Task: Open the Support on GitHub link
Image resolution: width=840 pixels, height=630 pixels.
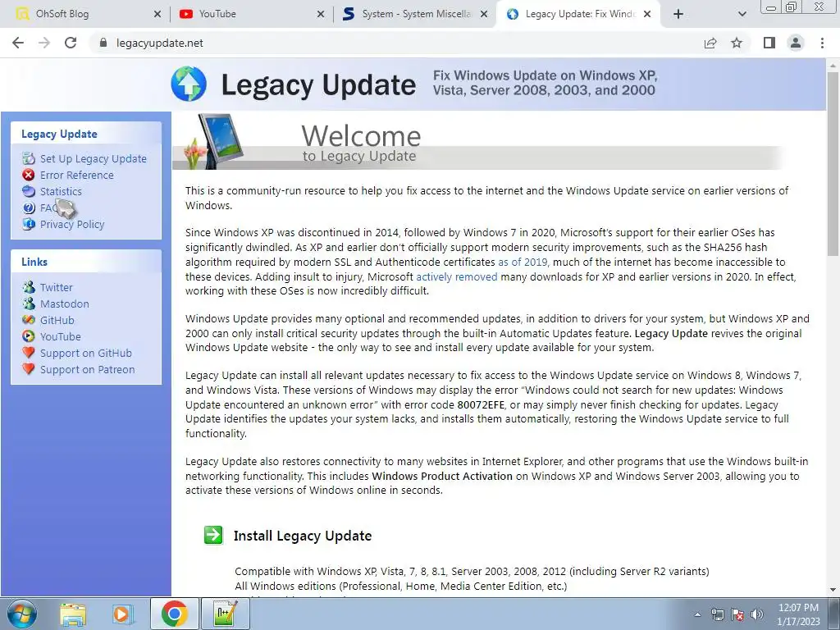Action: [85, 353]
